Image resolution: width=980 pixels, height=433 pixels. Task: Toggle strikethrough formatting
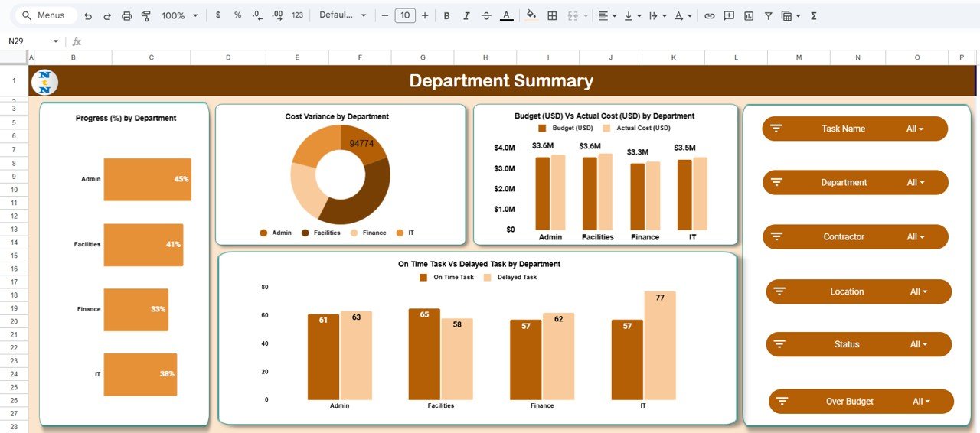[x=485, y=15]
